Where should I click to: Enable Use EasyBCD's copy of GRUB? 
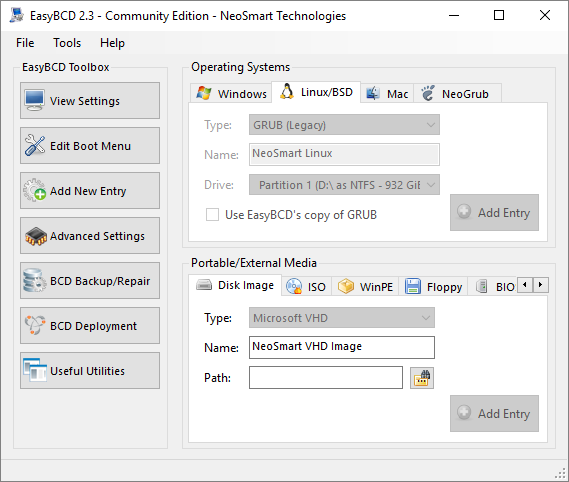pyautogui.click(x=212, y=215)
